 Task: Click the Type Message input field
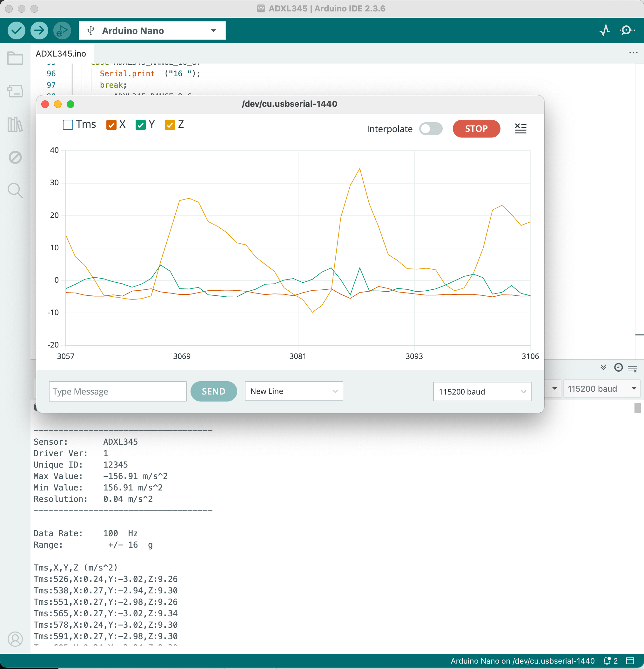click(118, 391)
